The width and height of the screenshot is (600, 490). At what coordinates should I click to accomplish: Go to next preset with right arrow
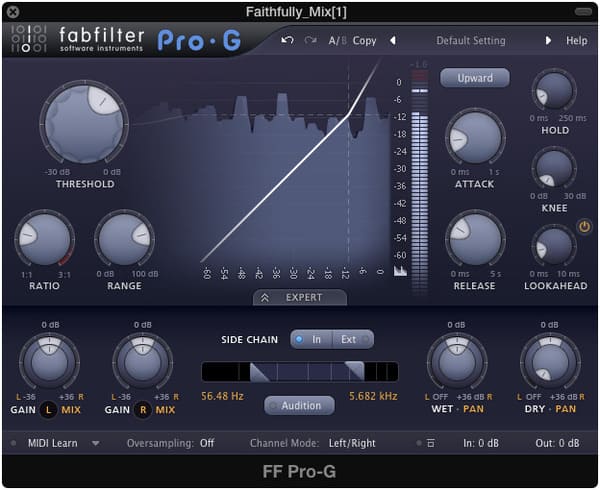[x=548, y=41]
